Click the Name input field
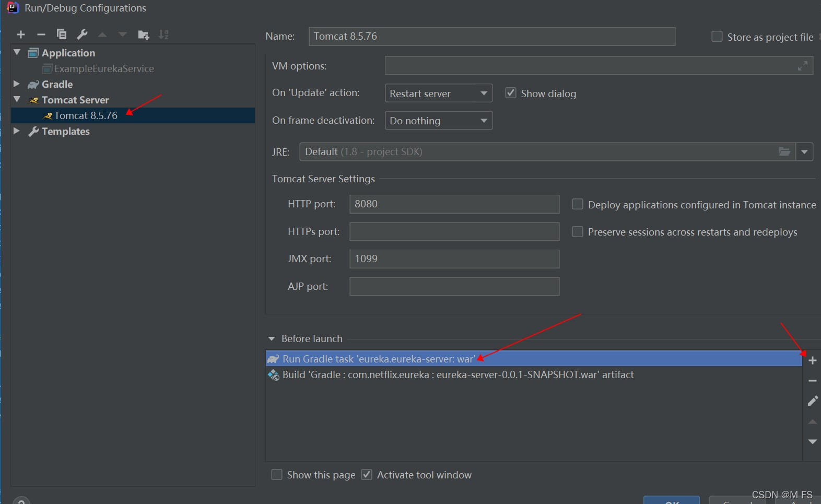The image size is (821, 504). (492, 37)
